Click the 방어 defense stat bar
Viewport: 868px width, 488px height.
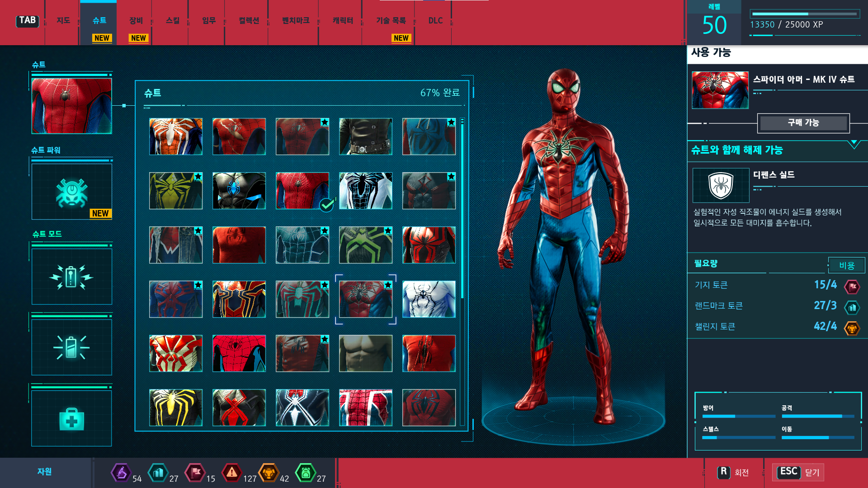(739, 416)
